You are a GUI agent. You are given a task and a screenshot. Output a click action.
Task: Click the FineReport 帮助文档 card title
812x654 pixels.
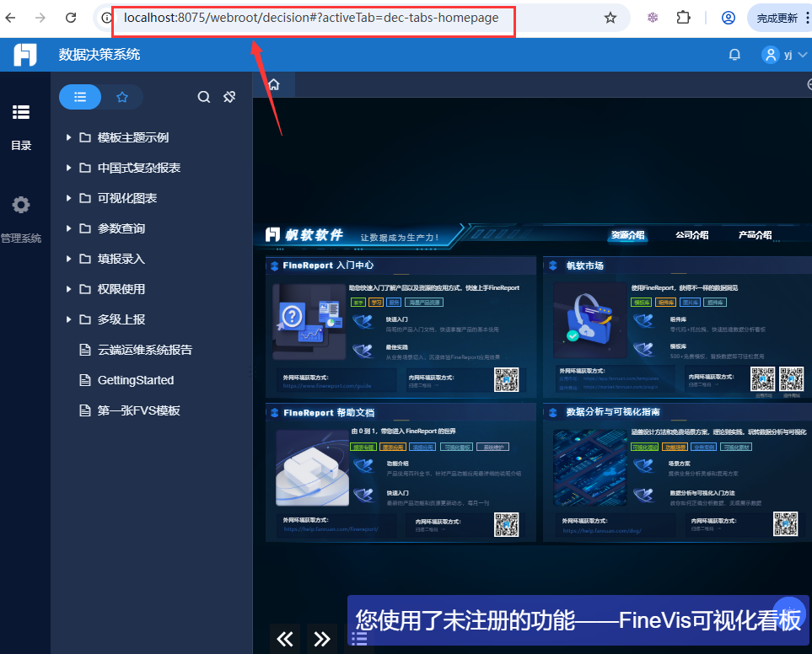click(329, 412)
